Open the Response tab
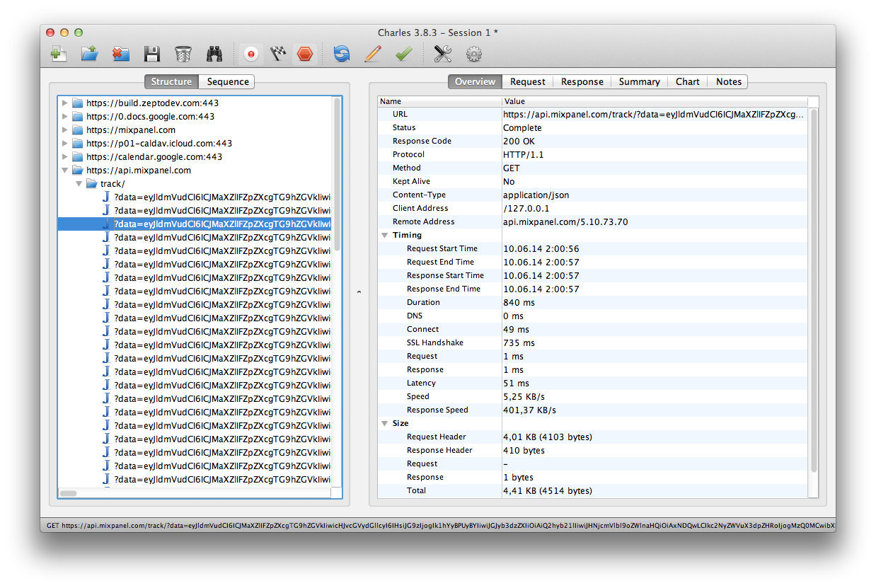 point(582,81)
